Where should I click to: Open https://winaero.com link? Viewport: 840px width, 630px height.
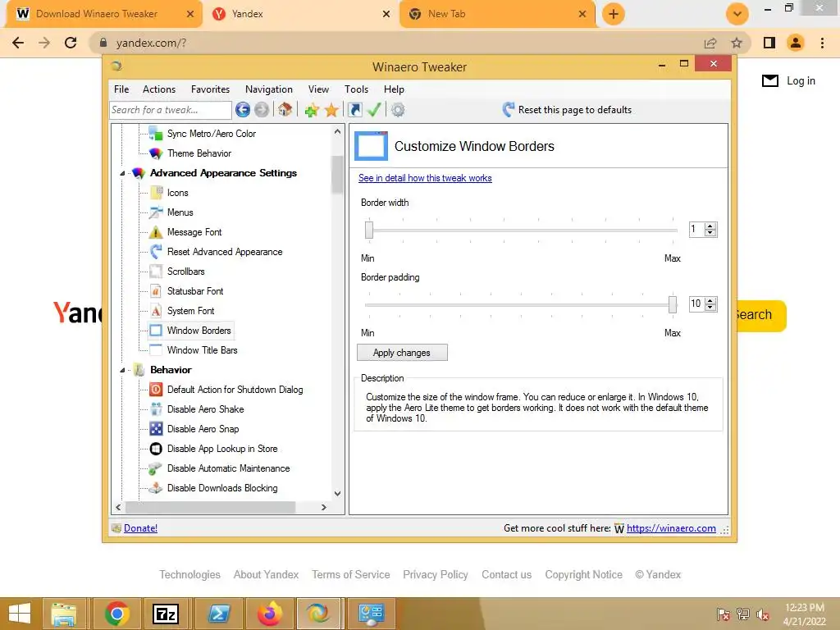click(671, 528)
